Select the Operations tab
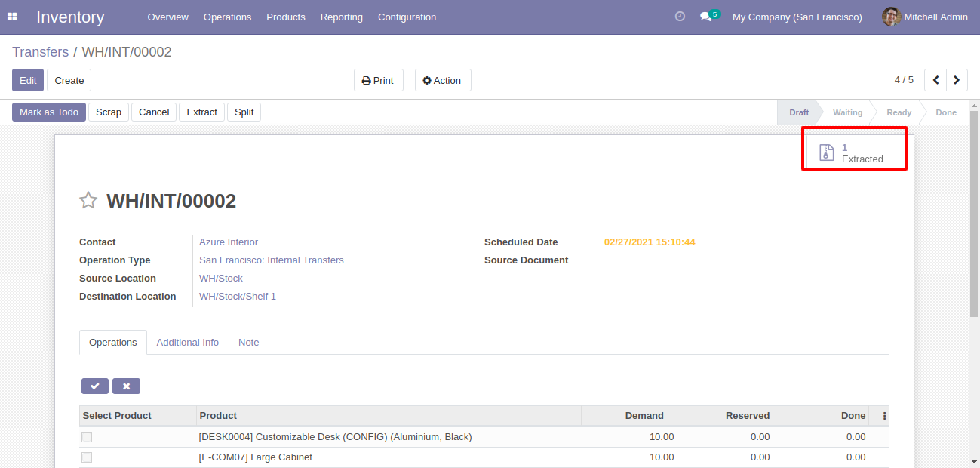Image resolution: width=980 pixels, height=468 pixels. [x=113, y=343]
